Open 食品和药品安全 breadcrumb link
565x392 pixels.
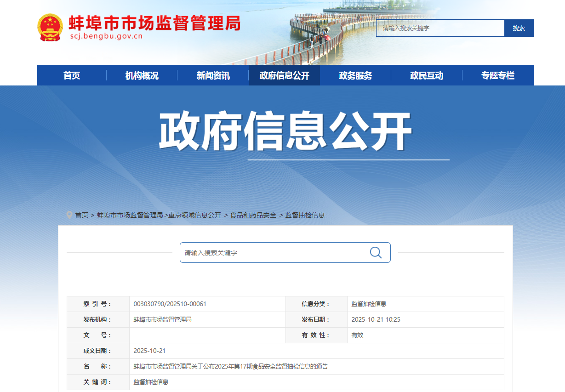(253, 215)
